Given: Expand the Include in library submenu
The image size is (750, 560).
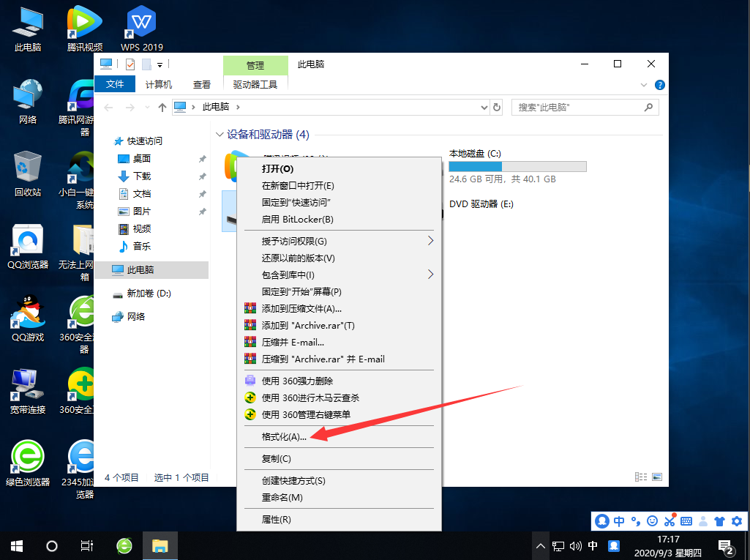Looking at the screenshot, I should 430,275.
